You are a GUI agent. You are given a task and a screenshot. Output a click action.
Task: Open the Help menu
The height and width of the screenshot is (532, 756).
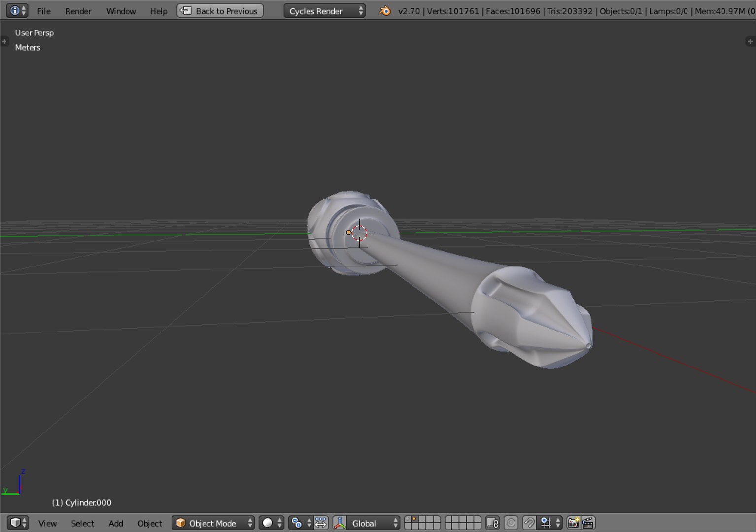[x=159, y=11]
